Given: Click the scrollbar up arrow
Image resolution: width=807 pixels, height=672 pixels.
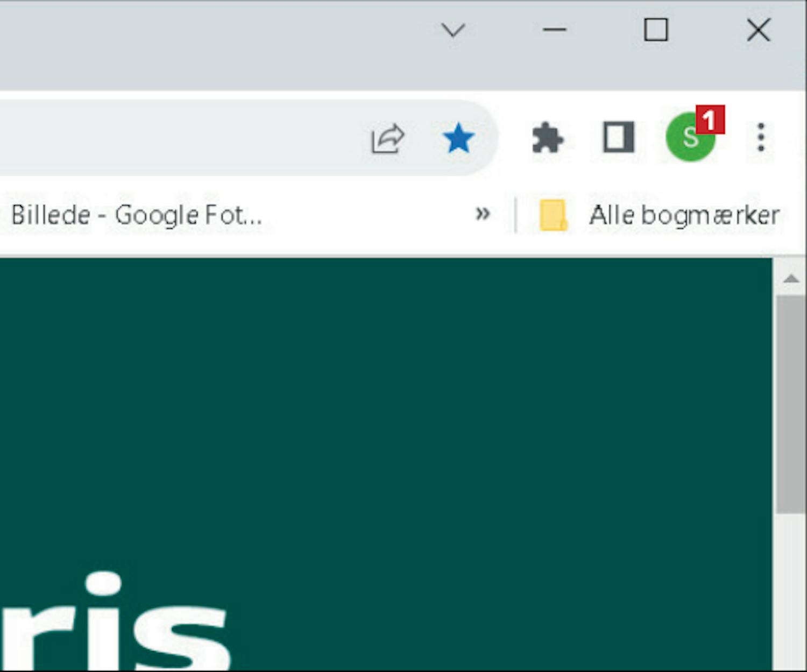Looking at the screenshot, I should click(791, 279).
